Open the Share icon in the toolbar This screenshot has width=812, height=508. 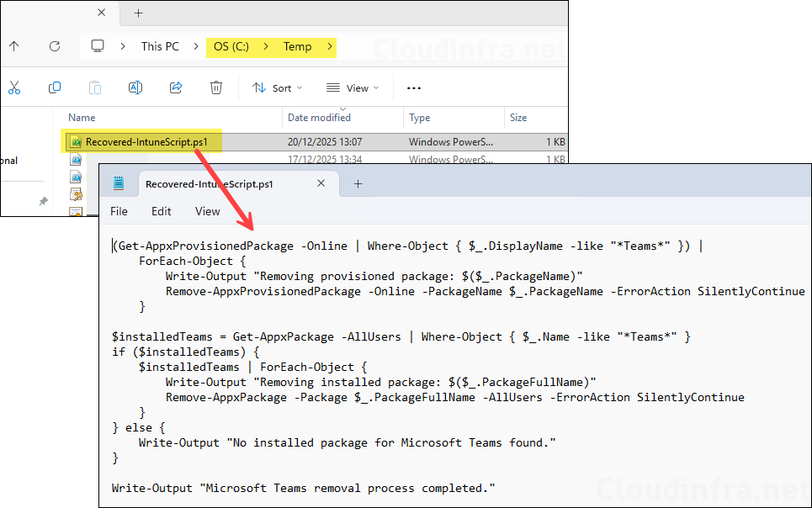click(175, 87)
